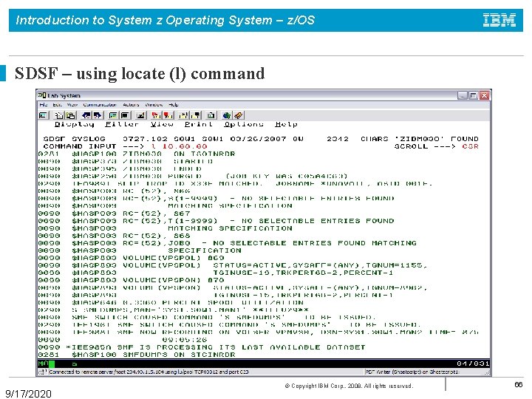
Task: Click the 'RC=(52),JOBQ' log line
Action: (x=228, y=243)
